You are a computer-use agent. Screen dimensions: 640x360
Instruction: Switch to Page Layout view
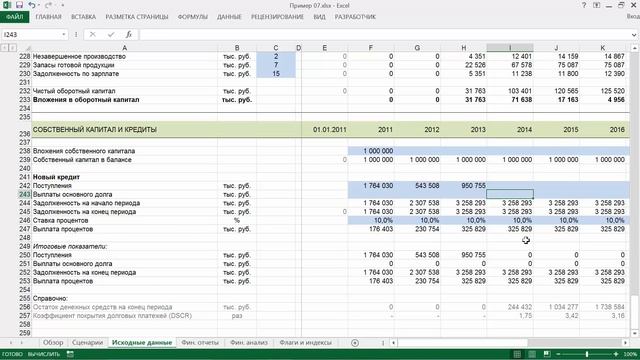tap(532, 354)
